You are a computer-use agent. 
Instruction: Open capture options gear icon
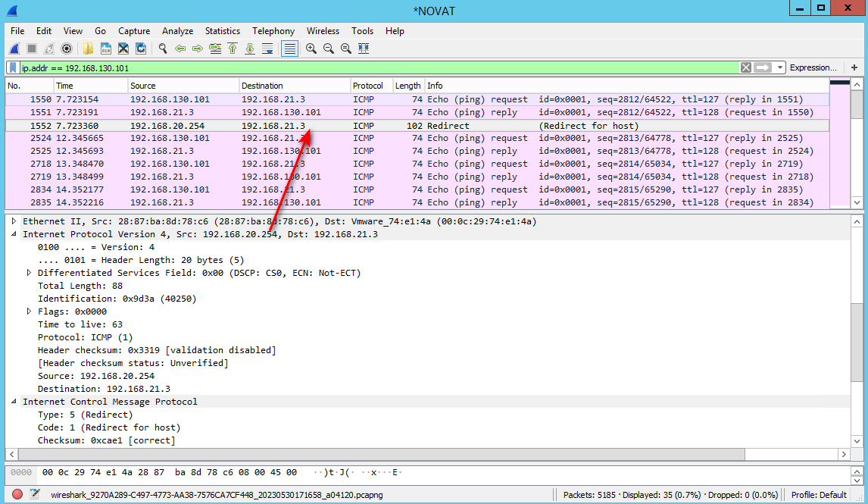(x=67, y=49)
